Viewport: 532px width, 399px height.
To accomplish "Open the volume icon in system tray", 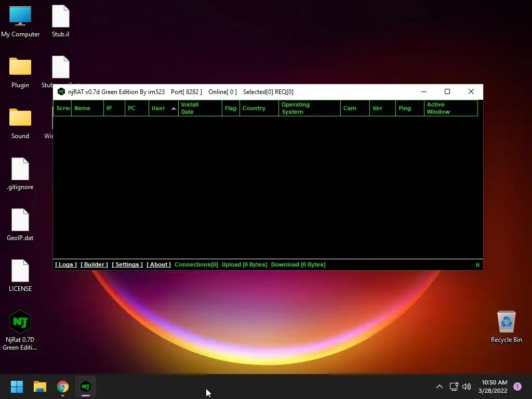I will click(x=467, y=387).
